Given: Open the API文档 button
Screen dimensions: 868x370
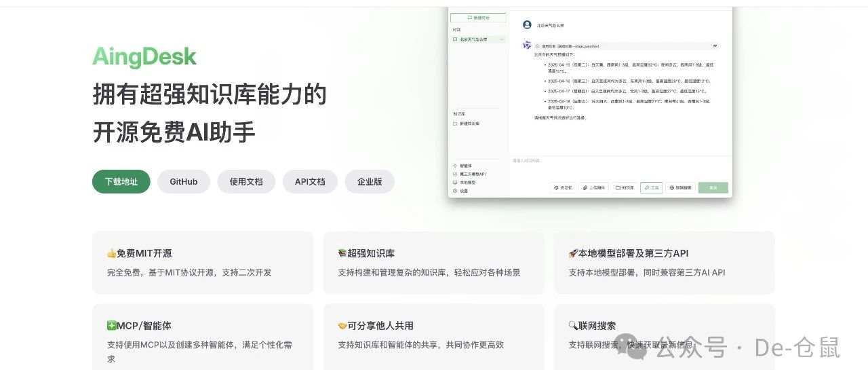Looking at the screenshot, I should (x=310, y=182).
